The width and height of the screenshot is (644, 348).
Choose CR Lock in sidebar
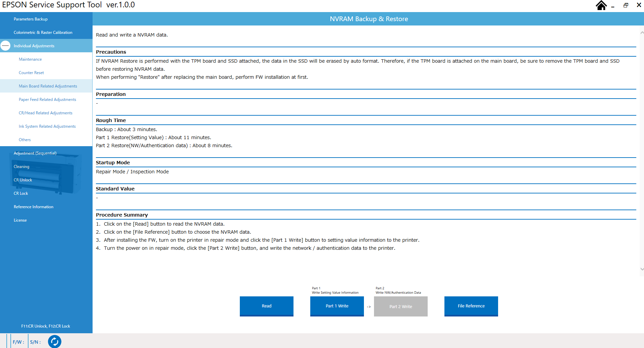46,193
